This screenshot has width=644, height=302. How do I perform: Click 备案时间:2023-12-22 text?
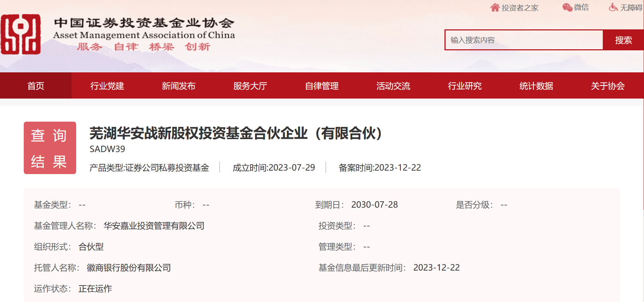pos(380,168)
